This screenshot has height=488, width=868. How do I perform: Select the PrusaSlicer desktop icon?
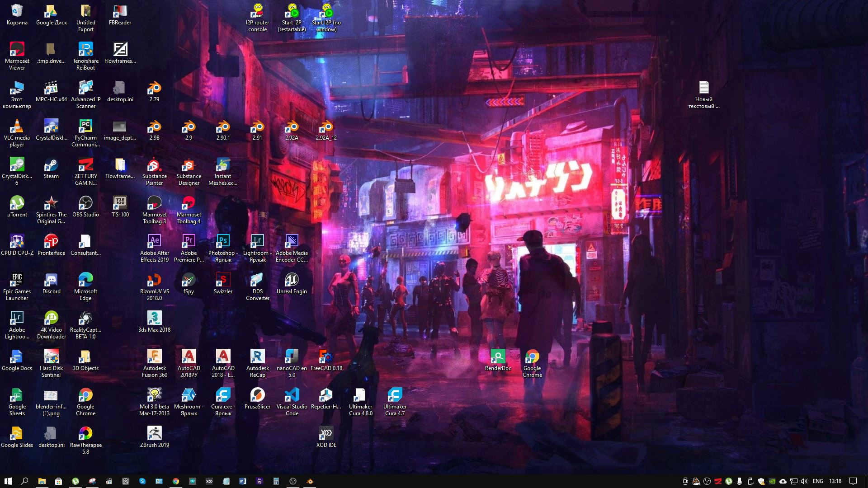(257, 399)
